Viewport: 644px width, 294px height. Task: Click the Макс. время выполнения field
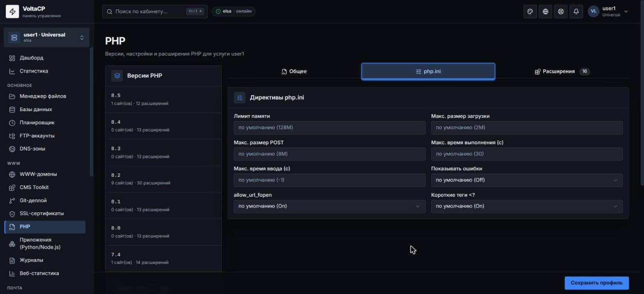click(527, 154)
